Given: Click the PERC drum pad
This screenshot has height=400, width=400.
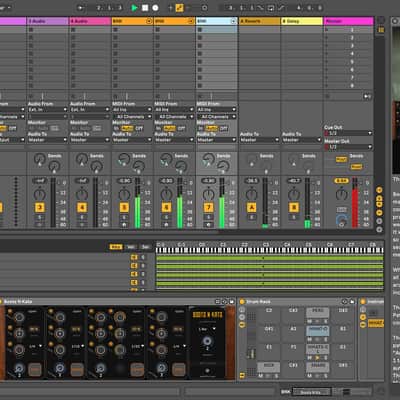Looking at the screenshot, I should [318, 312].
